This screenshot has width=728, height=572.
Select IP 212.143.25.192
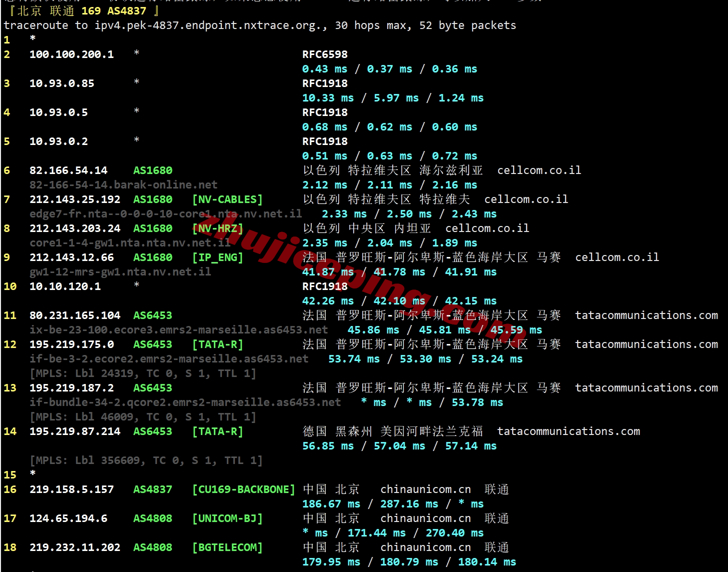pyautogui.click(x=75, y=199)
